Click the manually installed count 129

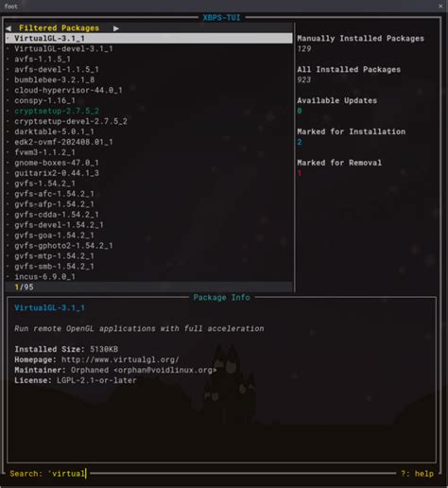304,48
